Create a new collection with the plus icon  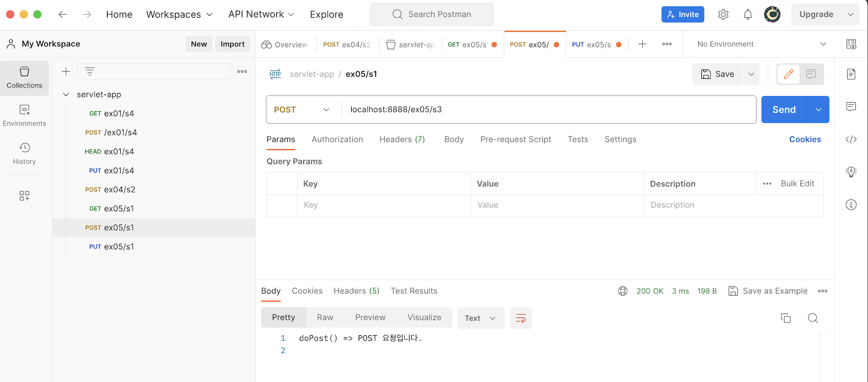tap(66, 72)
